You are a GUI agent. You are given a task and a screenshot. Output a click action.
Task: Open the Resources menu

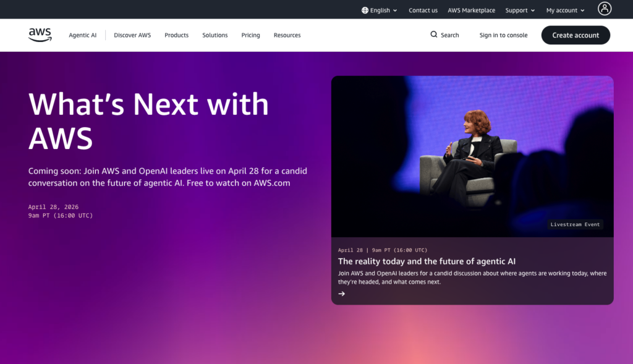point(287,35)
